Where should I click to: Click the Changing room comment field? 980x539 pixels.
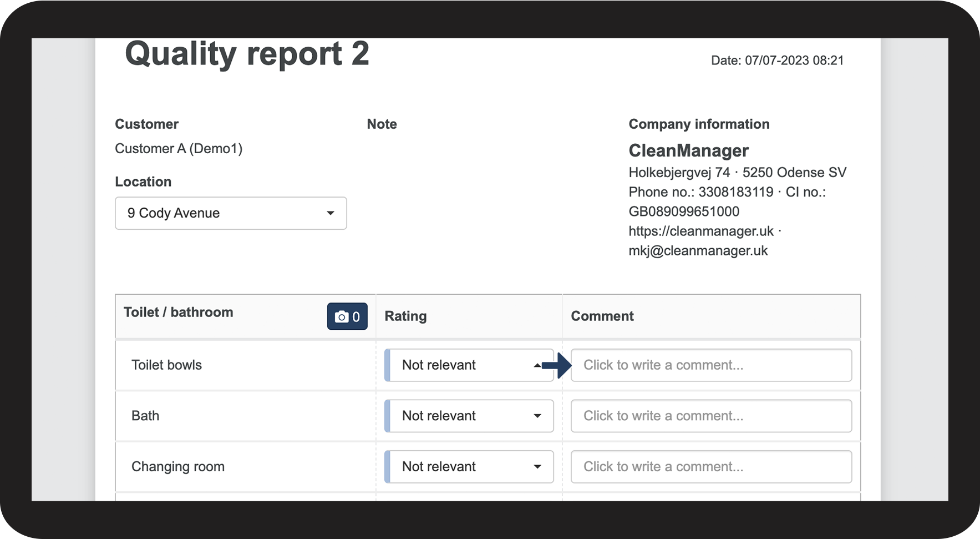(711, 467)
